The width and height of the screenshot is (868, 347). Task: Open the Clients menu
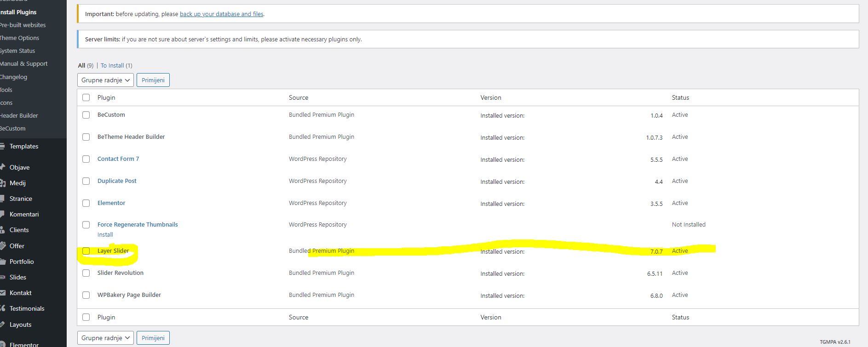19,230
